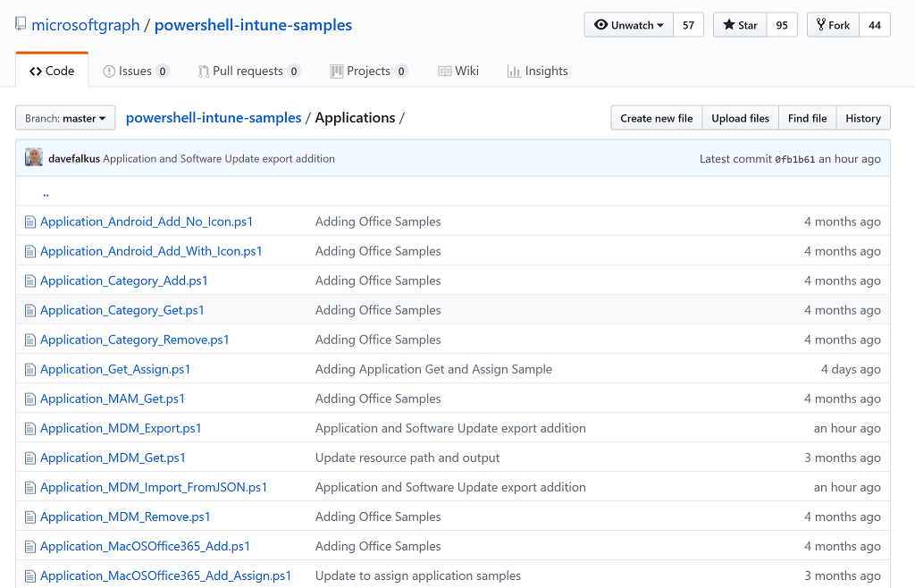The image size is (915, 588).
Task: Open the Branch: master dropdown
Action: pos(65,118)
